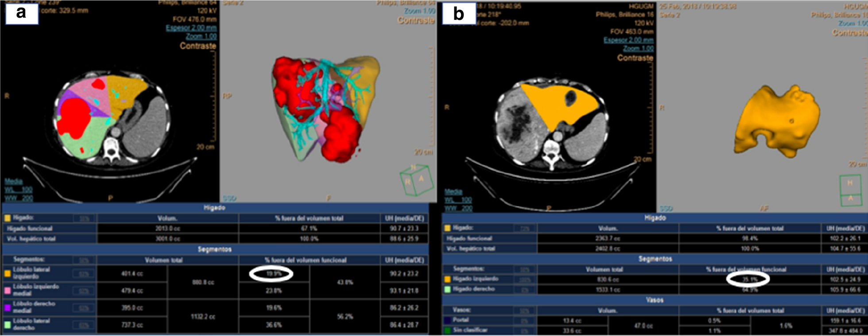Click the opacity field in Lóbulo derecho medial row
The height and width of the screenshot is (336, 868).
pyautogui.click(x=83, y=308)
